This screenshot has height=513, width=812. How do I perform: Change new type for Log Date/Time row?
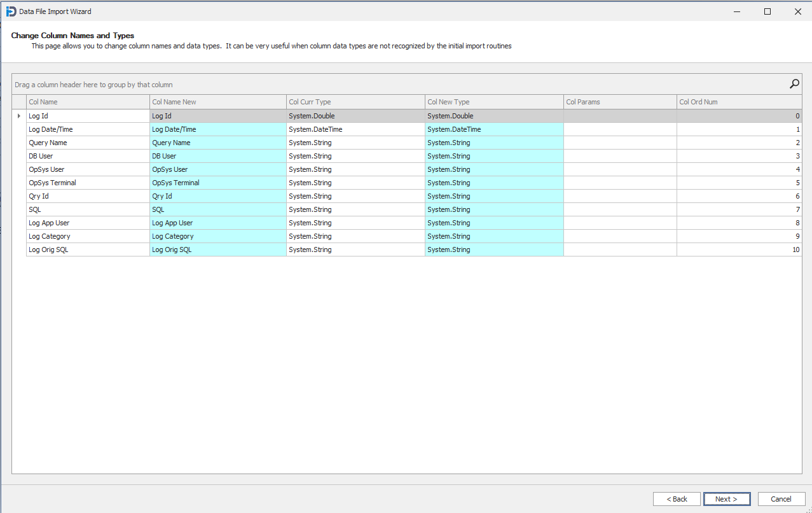coord(493,129)
